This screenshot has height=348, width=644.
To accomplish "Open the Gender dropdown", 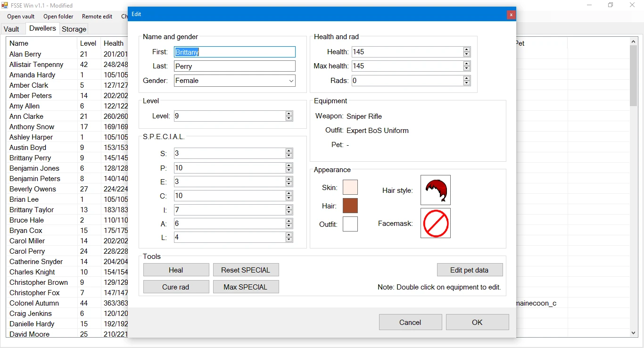I will [291, 81].
